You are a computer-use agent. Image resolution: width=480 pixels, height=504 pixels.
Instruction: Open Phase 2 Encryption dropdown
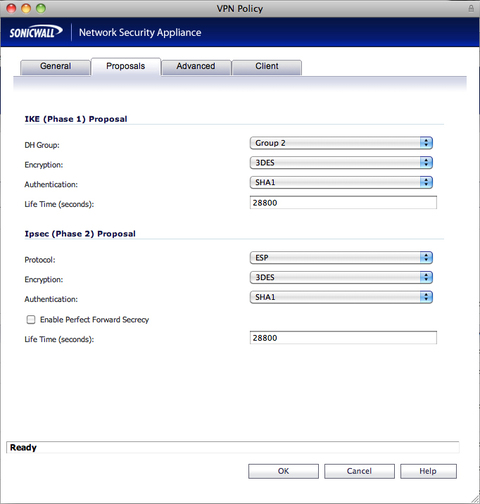point(341,277)
